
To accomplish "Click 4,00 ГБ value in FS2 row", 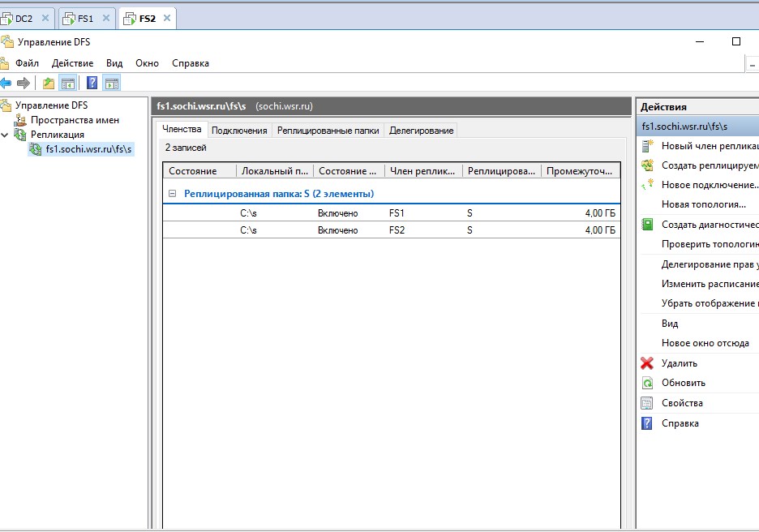I will click(x=600, y=230).
